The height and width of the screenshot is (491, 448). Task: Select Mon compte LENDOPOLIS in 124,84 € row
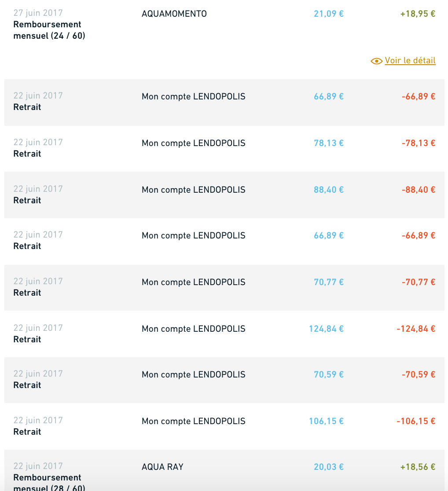tap(194, 329)
